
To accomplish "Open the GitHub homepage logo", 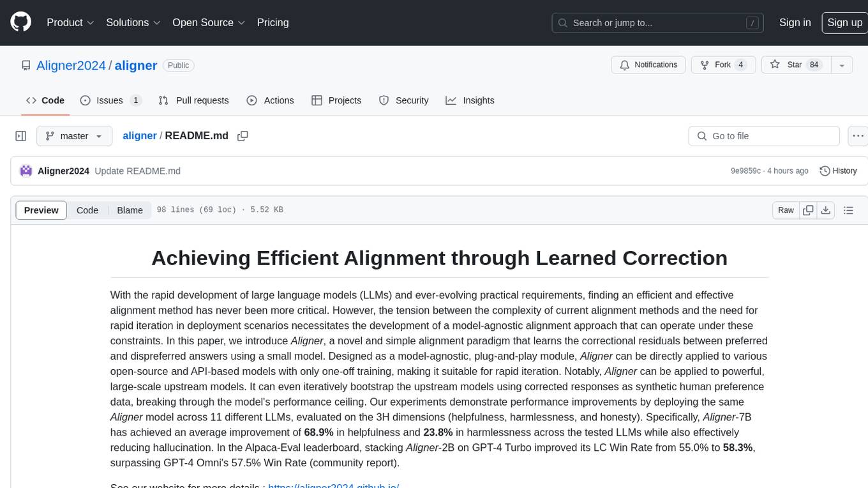I will 20,22.
